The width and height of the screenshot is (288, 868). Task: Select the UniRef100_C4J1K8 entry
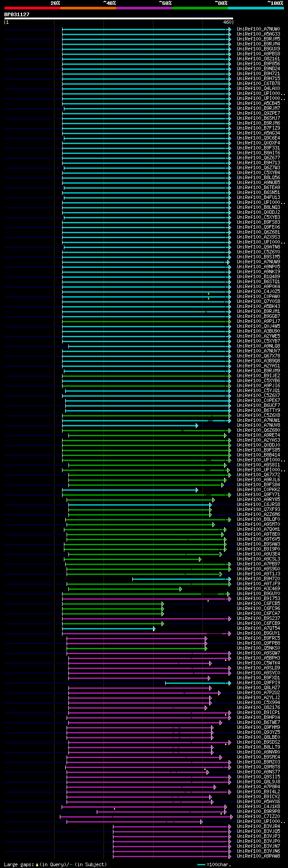[x=258, y=806]
